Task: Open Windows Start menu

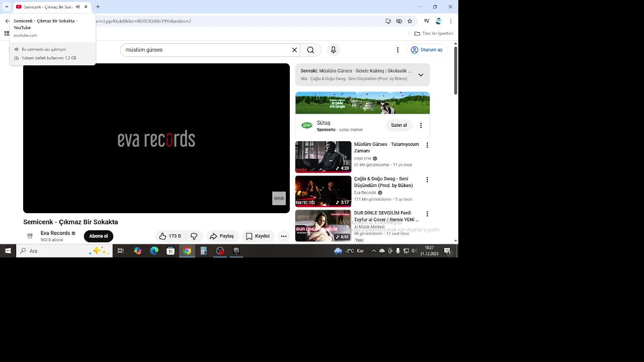Action: tap(8, 251)
